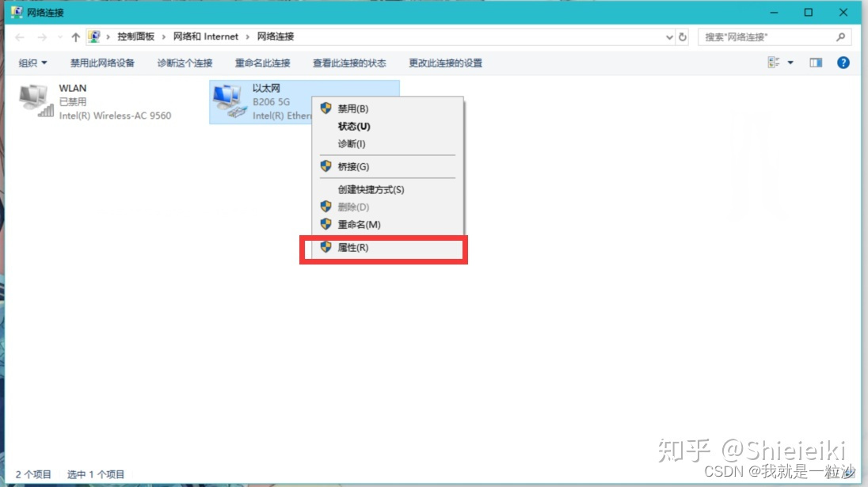The height and width of the screenshot is (487, 868).
Task: Click the back navigation arrow
Action: 19,36
